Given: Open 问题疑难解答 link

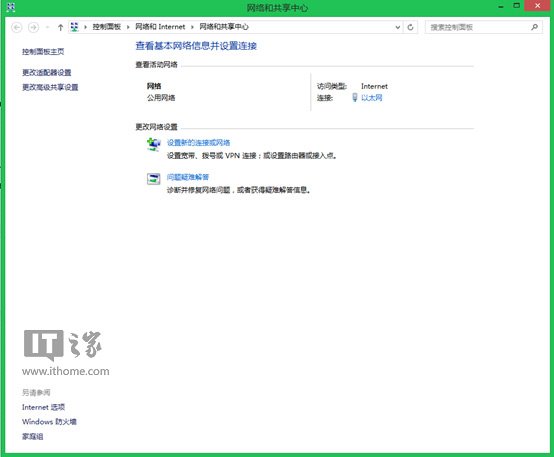Looking at the screenshot, I should click(188, 177).
